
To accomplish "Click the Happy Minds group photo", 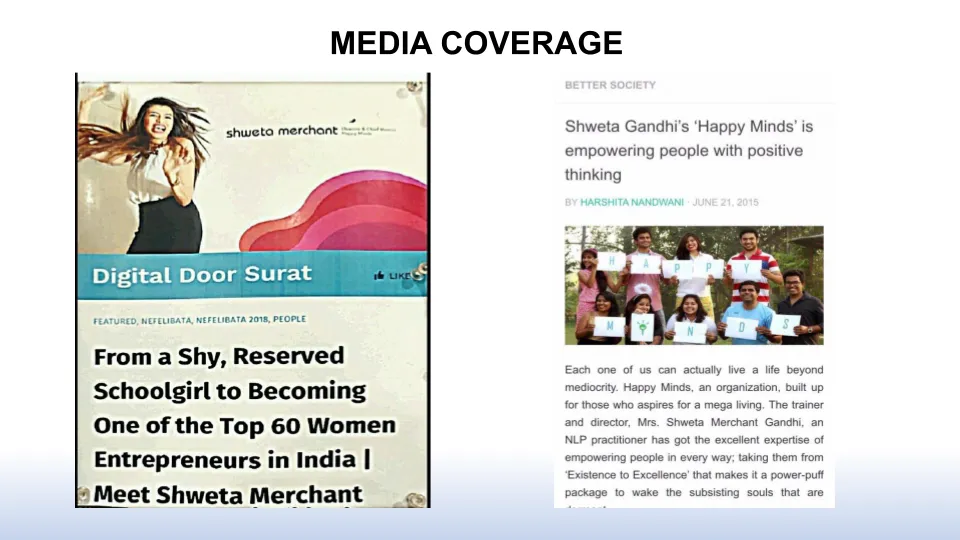I will pyautogui.click(x=694, y=285).
